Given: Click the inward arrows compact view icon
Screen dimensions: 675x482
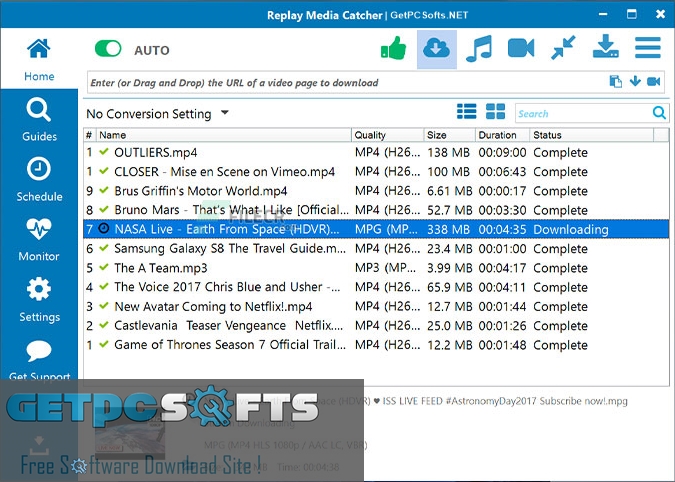Looking at the screenshot, I should (x=563, y=48).
